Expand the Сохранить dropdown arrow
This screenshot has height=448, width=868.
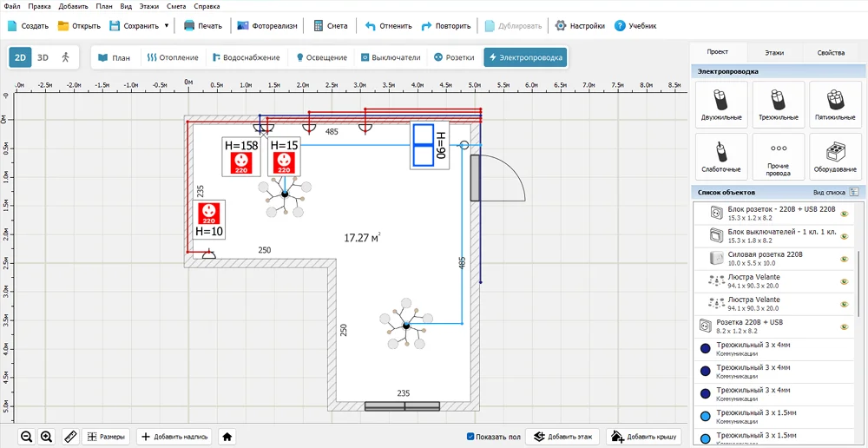pyautogui.click(x=167, y=25)
